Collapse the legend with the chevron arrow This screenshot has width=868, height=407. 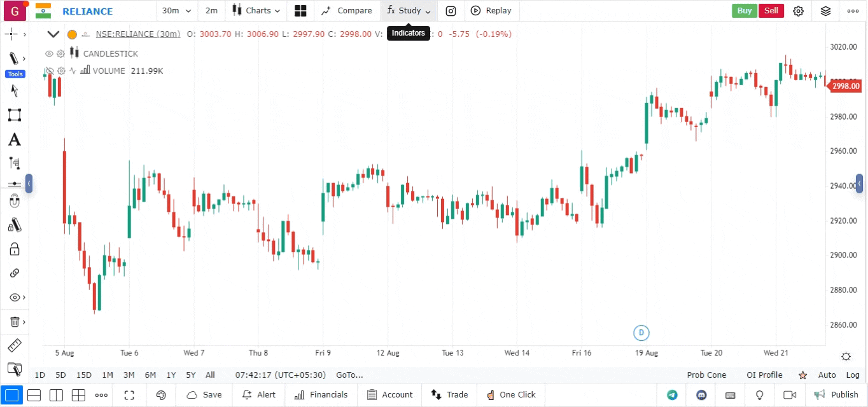pyautogui.click(x=53, y=34)
